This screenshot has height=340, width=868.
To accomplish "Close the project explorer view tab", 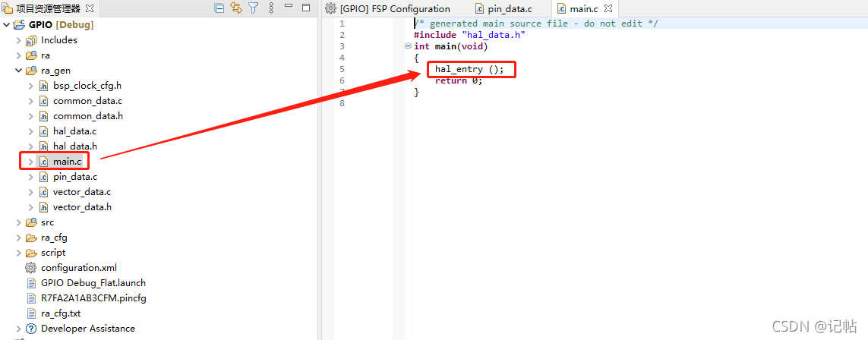I will pos(90,8).
